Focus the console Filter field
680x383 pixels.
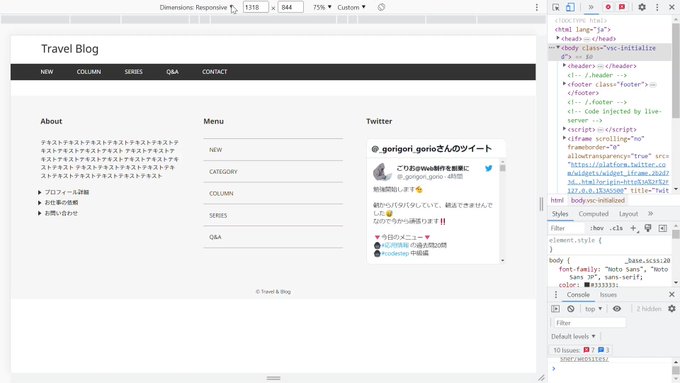(590, 323)
